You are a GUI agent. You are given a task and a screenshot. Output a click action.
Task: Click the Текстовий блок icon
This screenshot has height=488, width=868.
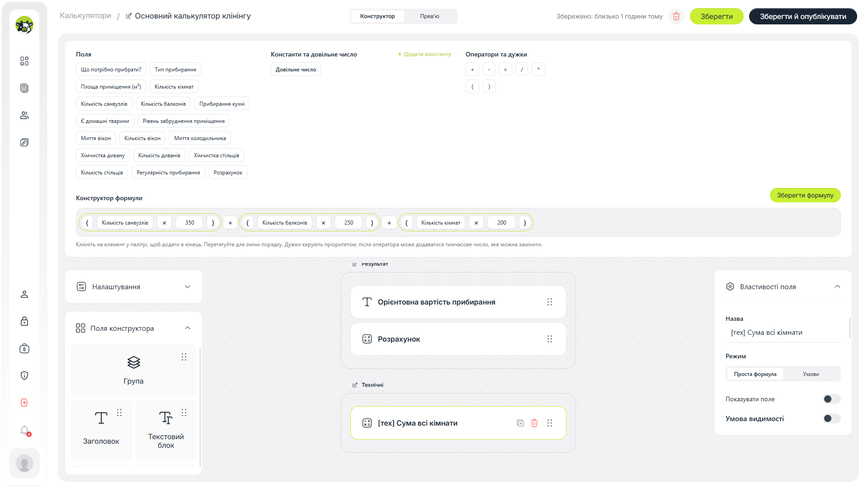pyautogui.click(x=166, y=418)
